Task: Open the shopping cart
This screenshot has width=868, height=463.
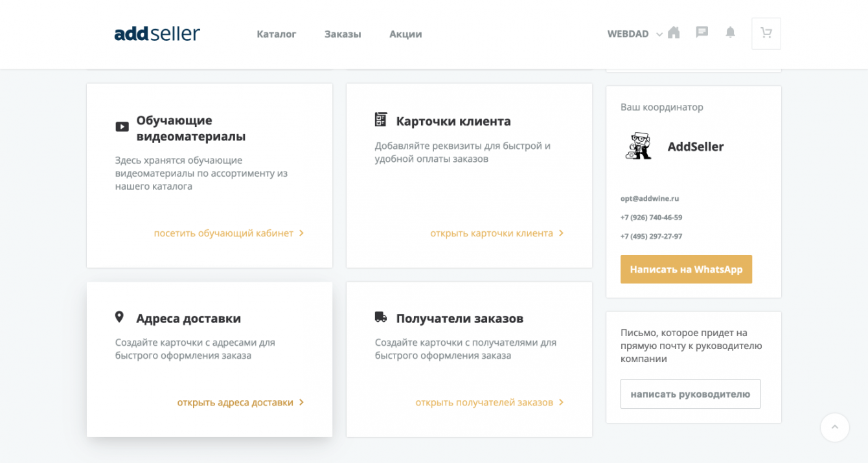Action: coord(766,33)
